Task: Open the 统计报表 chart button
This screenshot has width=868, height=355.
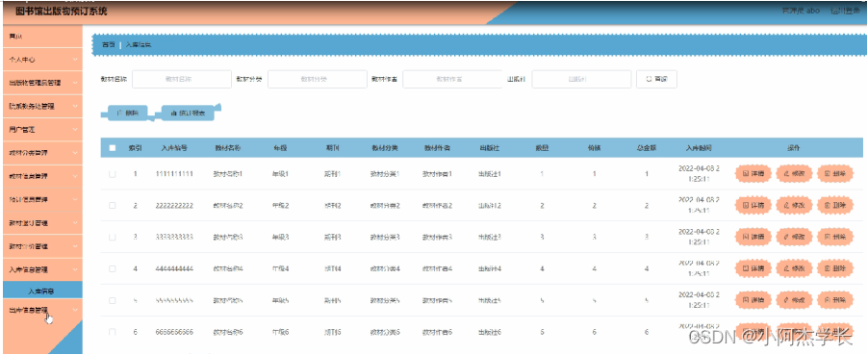Action: pyautogui.click(x=189, y=113)
